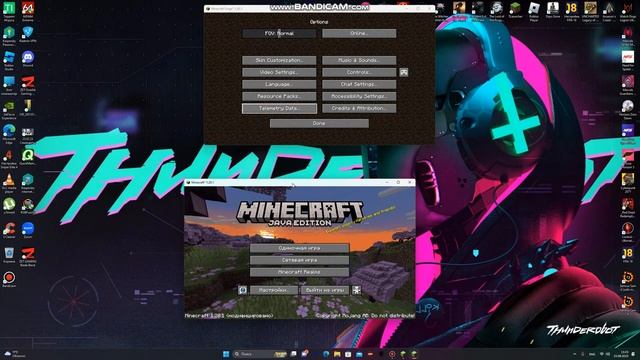
Task: Open the Zoom desktop shortcut
Action: point(28,230)
